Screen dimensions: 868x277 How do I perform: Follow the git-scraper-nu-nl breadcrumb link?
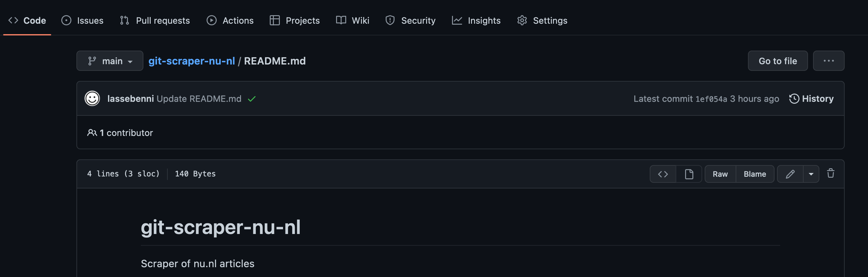point(191,61)
